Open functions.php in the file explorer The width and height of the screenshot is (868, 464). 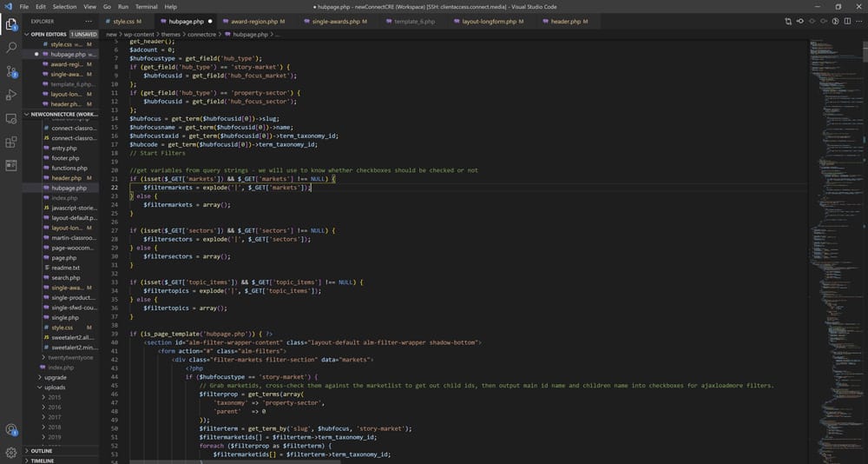[x=69, y=168]
